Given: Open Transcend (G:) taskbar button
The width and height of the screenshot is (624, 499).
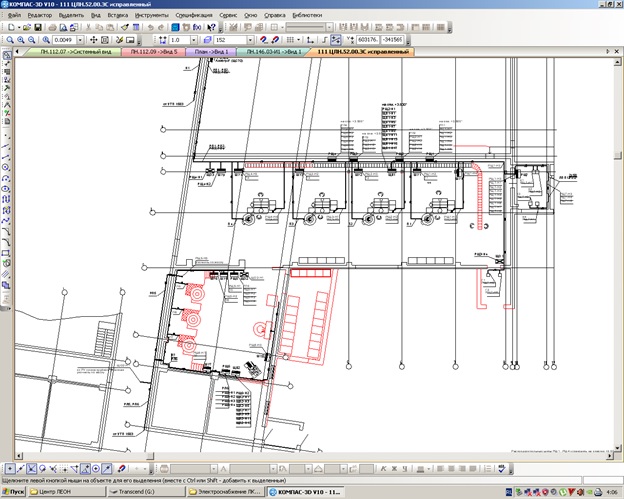Looking at the screenshot, I should [x=146, y=492].
